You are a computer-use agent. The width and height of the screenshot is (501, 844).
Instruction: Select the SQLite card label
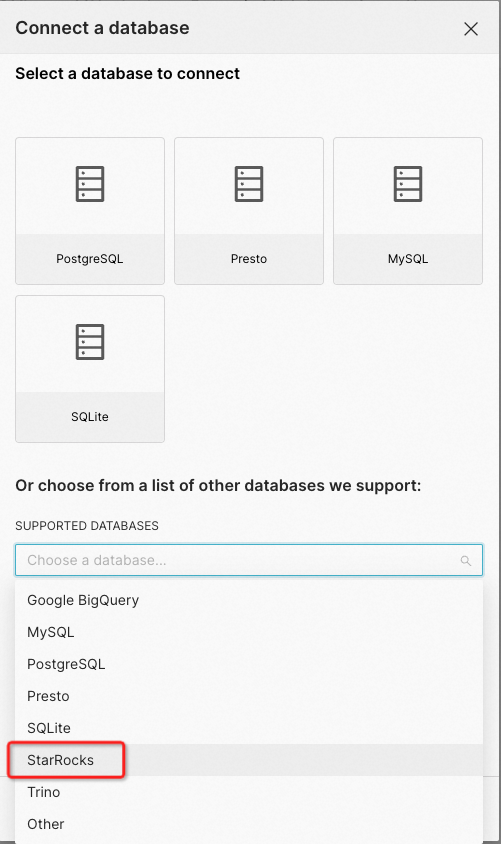click(90, 417)
